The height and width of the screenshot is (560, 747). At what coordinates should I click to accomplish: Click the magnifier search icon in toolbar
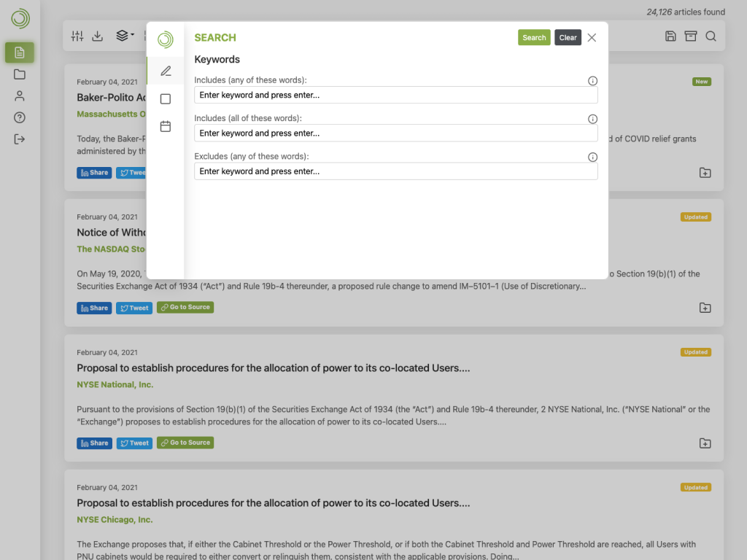click(711, 36)
